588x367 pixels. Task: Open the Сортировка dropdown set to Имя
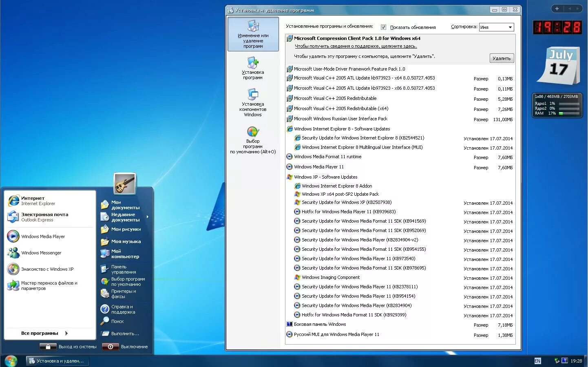(x=496, y=27)
